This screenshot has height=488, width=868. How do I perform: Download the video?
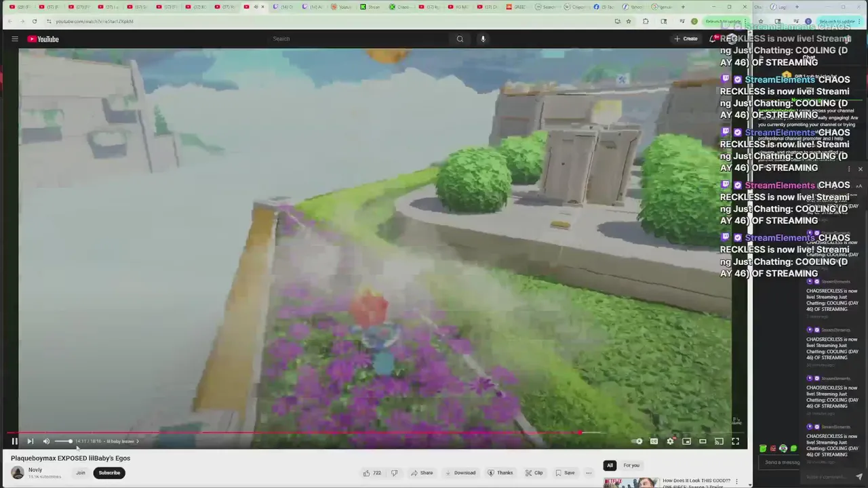pyautogui.click(x=460, y=472)
